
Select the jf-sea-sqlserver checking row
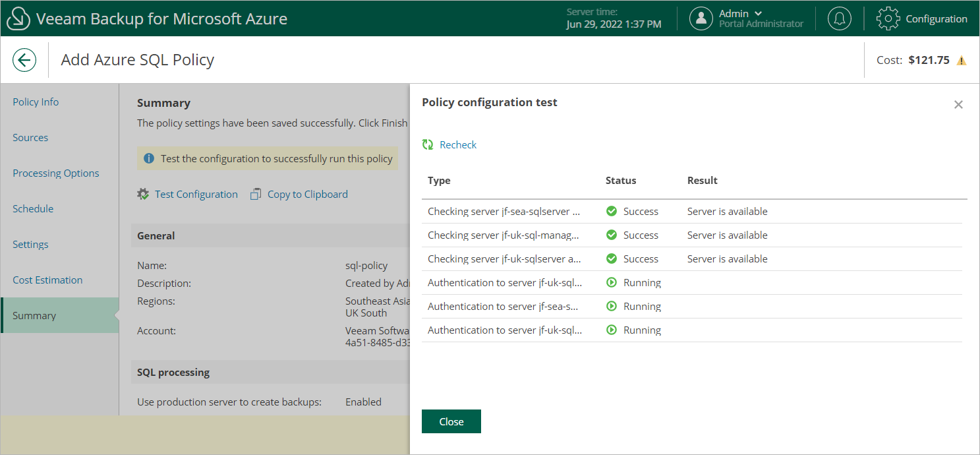coord(504,212)
